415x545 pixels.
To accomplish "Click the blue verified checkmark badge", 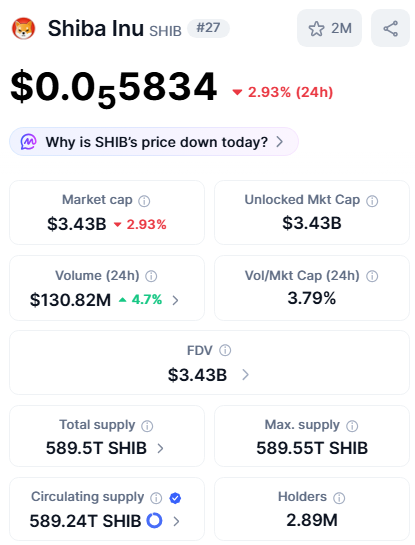I will (175, 498).
